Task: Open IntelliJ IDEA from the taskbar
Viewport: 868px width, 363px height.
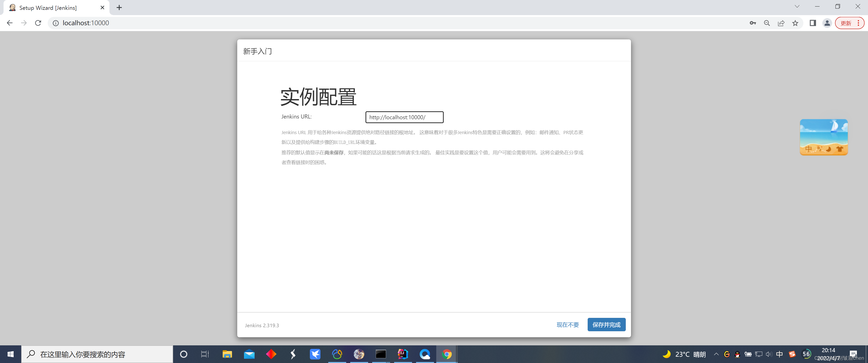Action: (x=403, y=354)
